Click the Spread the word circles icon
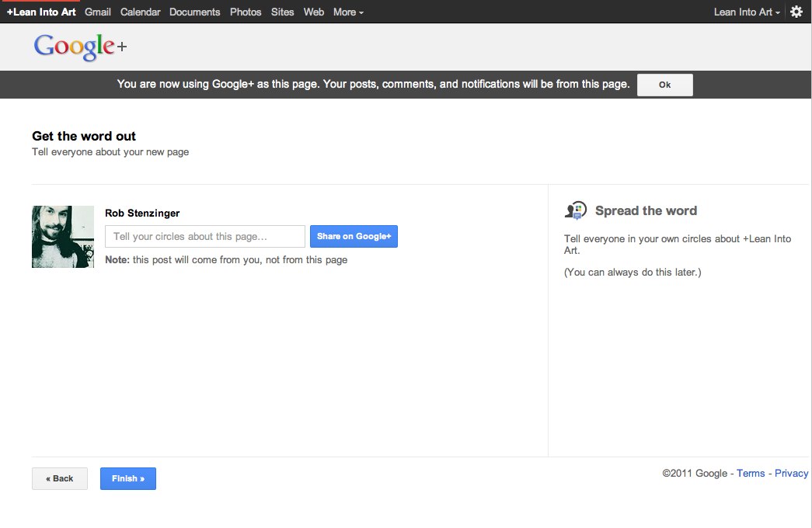This screenshot has height=528, width=812. click(575, 210)
